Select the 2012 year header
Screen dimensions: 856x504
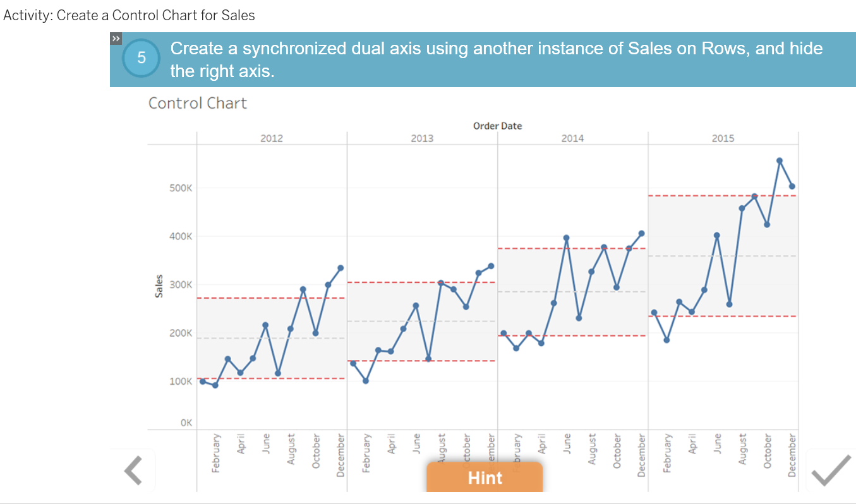272,138
